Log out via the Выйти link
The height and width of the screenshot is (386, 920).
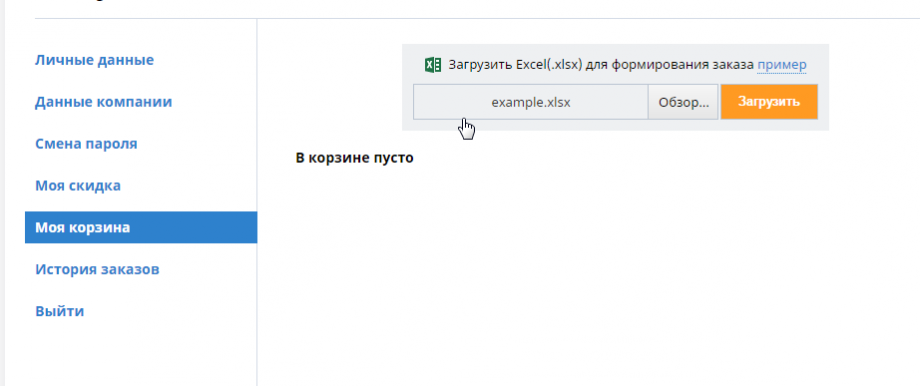click(x=60, y=311)
